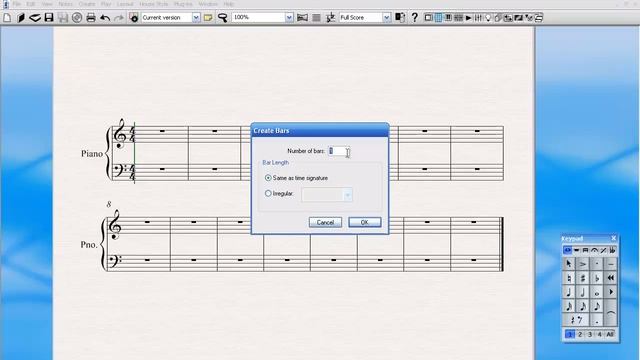640x360 pixels.
Task: Open the Mixer faders icon
Action: click(x=478, y=18)
